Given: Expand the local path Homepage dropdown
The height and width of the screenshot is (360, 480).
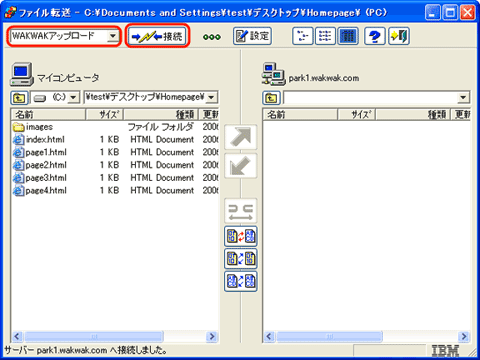Looking at the screenshot, I should pos(211,98).
